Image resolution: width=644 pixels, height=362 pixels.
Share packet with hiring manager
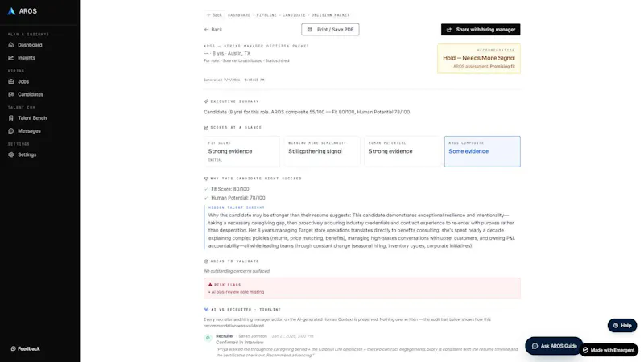(481, 30)
